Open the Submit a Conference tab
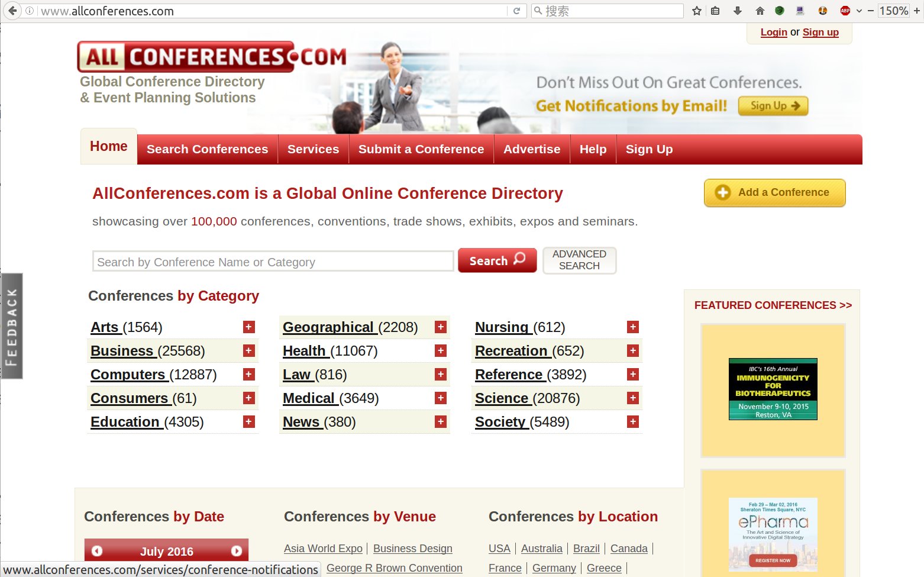The image size is (924, 577). coord(421,149)
